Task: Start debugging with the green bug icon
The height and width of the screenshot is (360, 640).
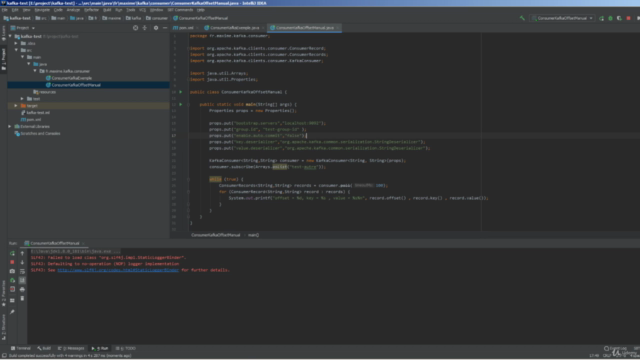Action: pyautogui.click(x=611, y=18)
